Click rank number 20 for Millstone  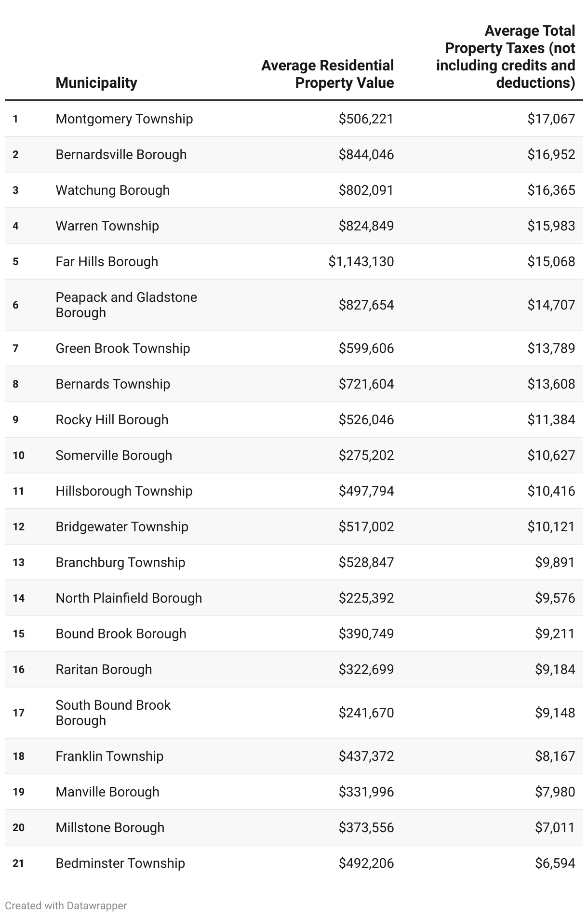(19, 828)
